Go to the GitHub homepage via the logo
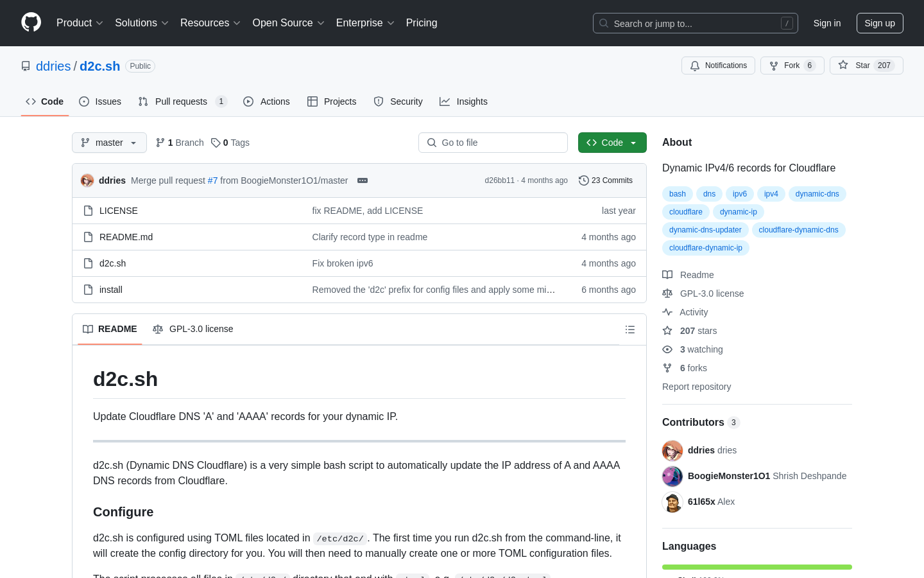 point(31,22)
